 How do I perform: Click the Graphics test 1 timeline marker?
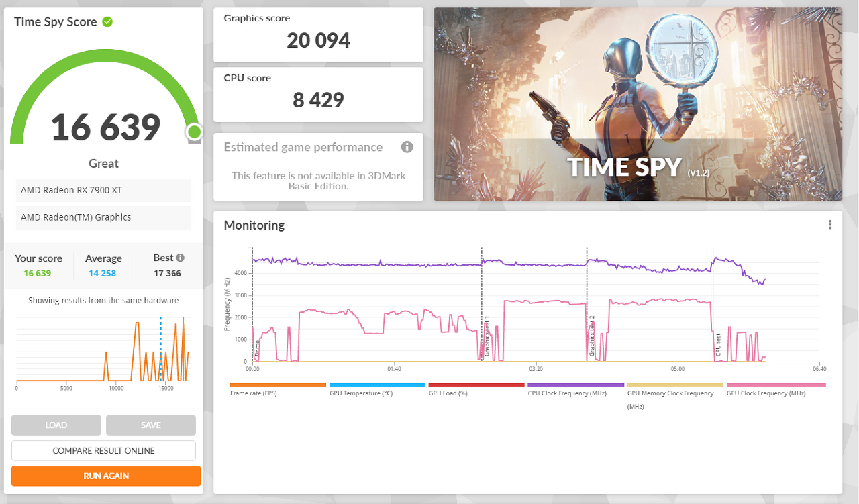[x=487, y=336]
